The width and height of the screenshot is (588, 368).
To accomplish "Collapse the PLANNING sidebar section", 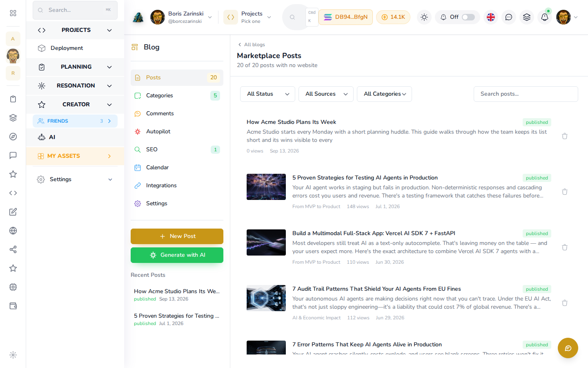I will coord(75,67).
